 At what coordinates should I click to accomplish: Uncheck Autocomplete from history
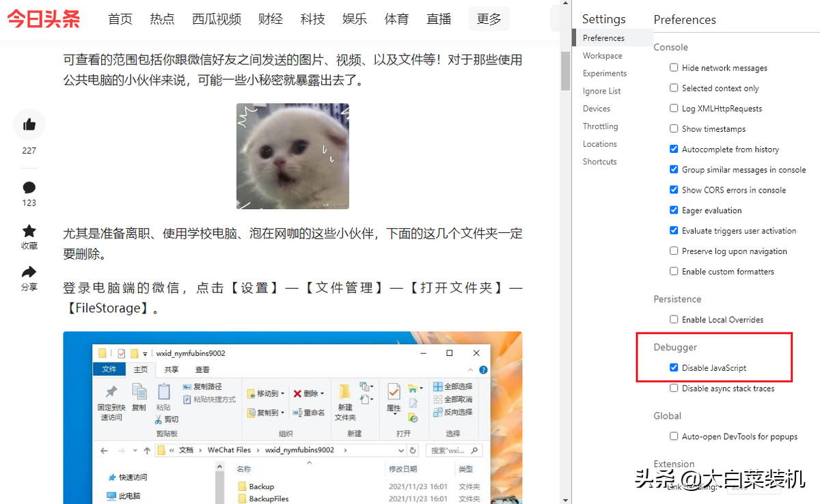674,149
